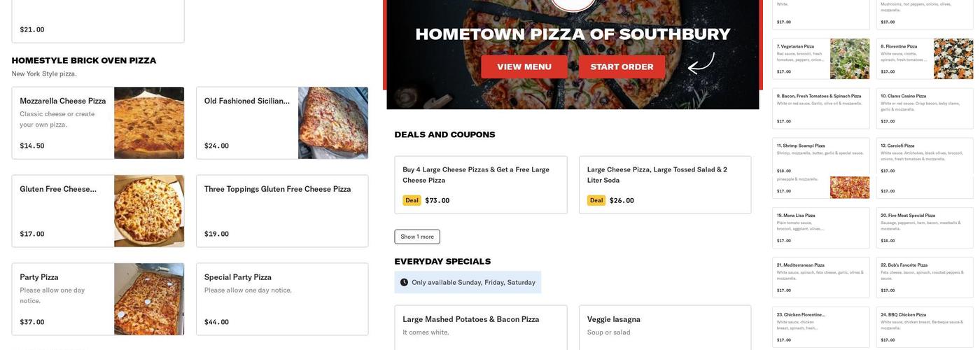
Task: Select Large Mashed Potatoes & Bacon Pizza
Action: (480, 327)
